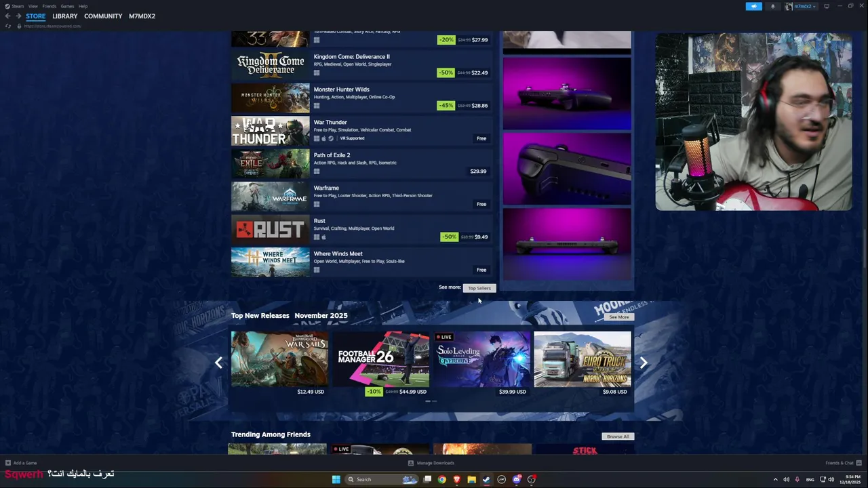Open the Steam notifications bell
The width and height of the screenshot is (868, 488).
pos(772,6)
